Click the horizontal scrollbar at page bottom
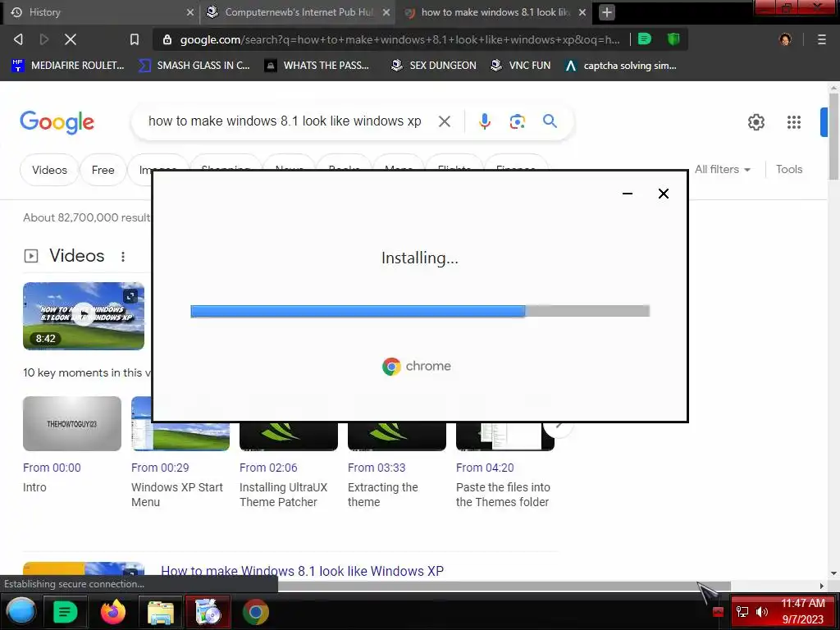 tap(504, 586)
